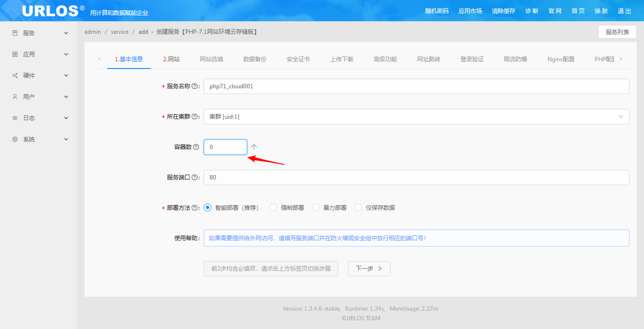This screenshot has width=644, height=329.
Task: Select the 强制部署 radio button
Action: [273, 208]
